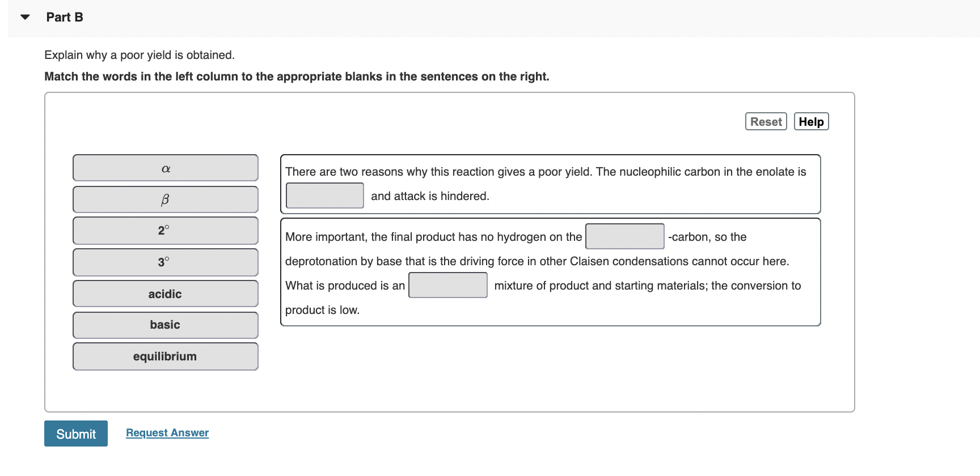Pick the 2° word tile
The height and width of the screenshot is (476, 980).
[166, 231]
